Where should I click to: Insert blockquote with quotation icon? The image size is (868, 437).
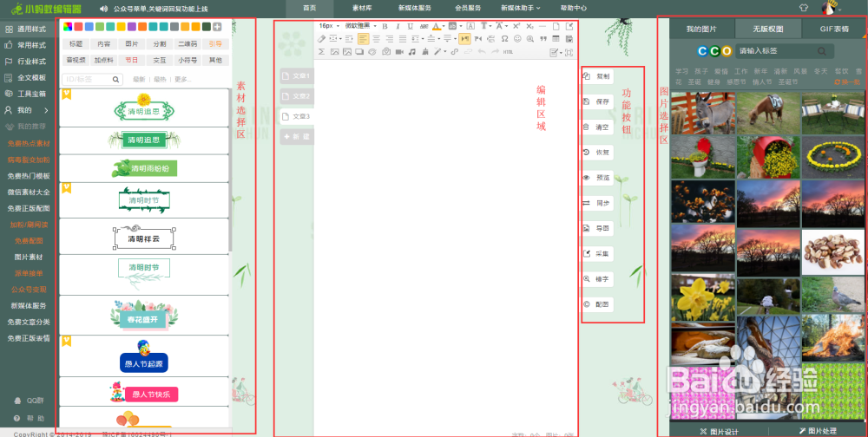tap(543, 39)
